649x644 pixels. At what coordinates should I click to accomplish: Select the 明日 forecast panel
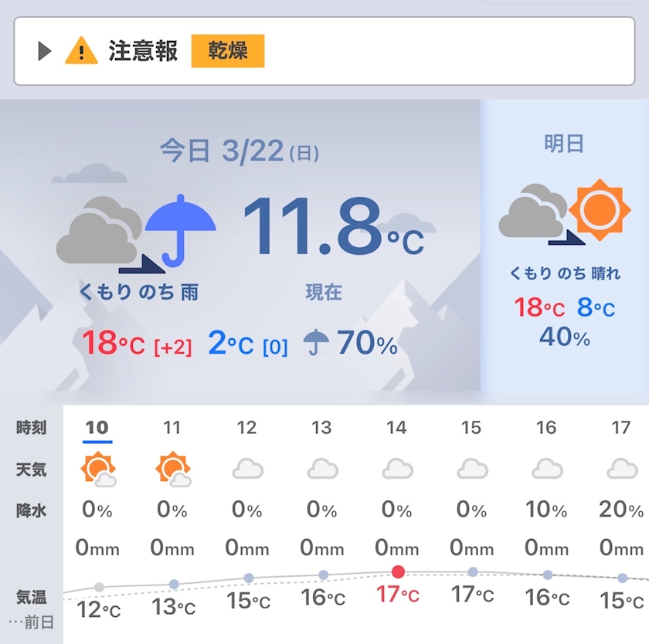click(564, 247)
